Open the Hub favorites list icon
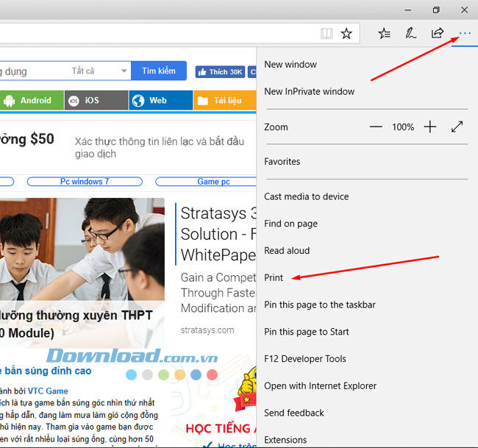 tap(384, 33)
